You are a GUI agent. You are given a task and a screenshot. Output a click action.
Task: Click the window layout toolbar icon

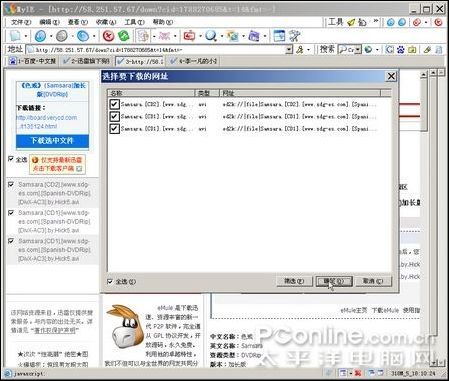click(x=279, y=36)
